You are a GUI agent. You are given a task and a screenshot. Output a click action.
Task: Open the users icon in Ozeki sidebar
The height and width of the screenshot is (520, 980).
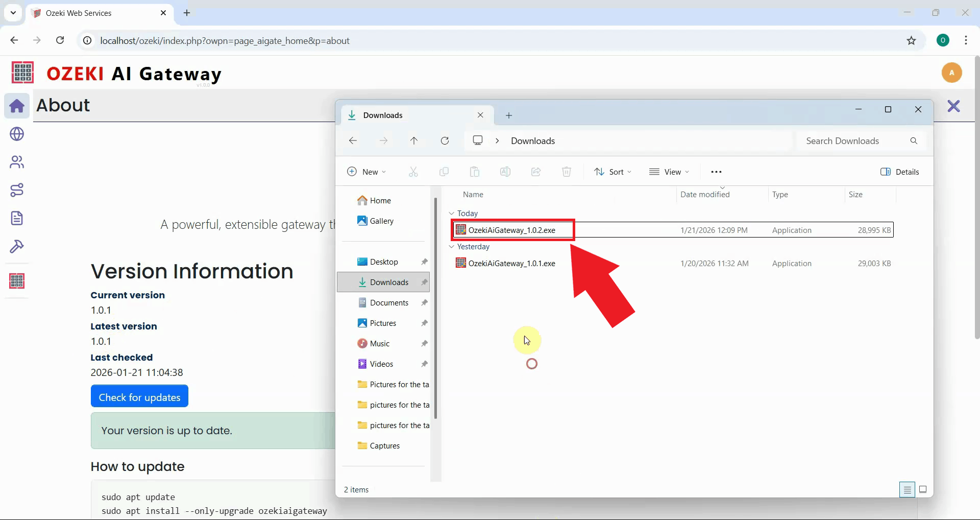(x=17, y=162)
